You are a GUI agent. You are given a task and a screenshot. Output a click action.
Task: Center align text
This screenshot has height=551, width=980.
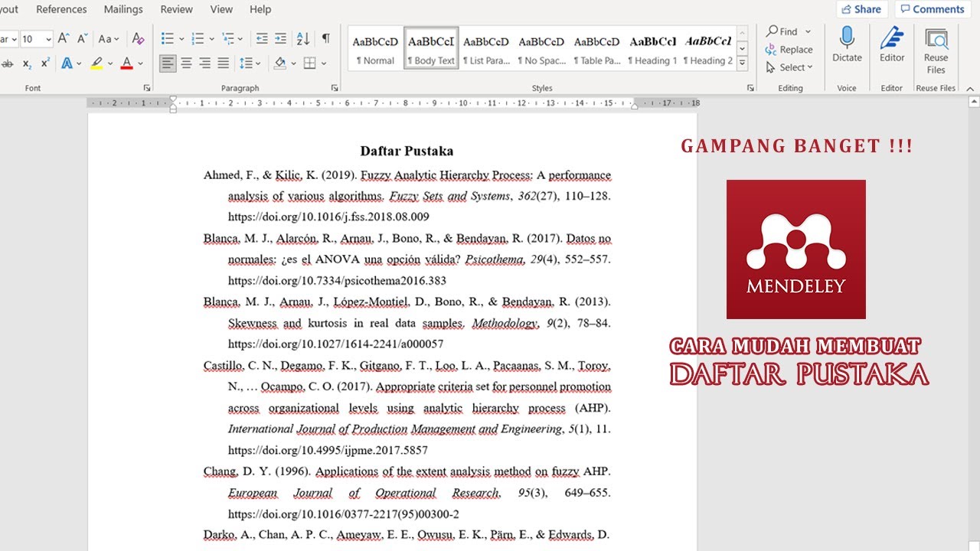point(186,64)
